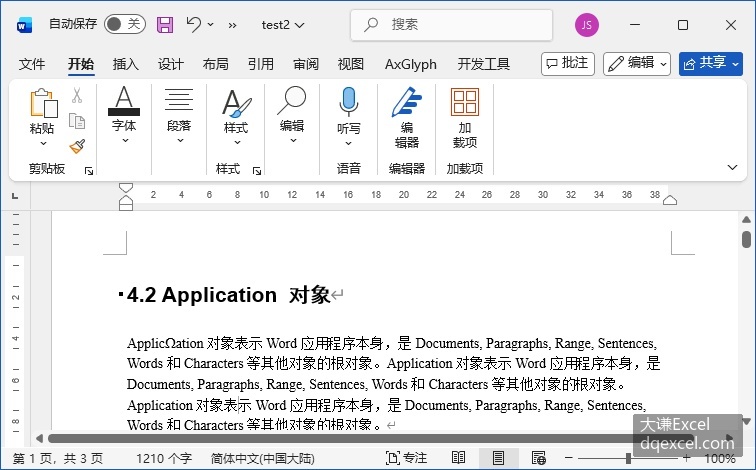Click the horizontal scrollbar left arrow
Viewport: 756px width, 470px height.
(39, 438)
